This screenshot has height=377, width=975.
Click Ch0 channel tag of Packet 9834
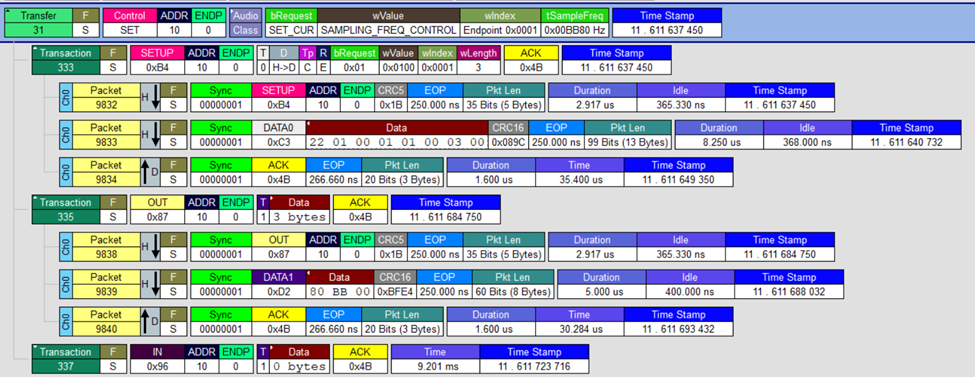tap(65, 172)
